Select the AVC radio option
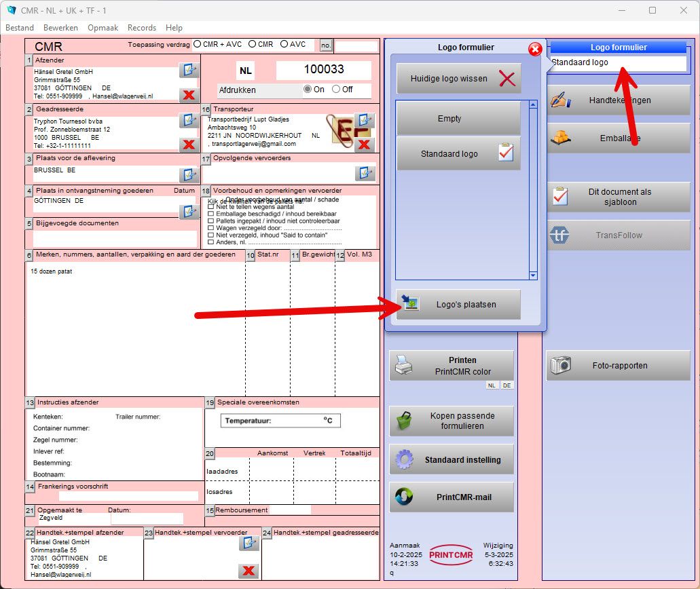This screenshot has width=700, height=589. tap(283, 44)
